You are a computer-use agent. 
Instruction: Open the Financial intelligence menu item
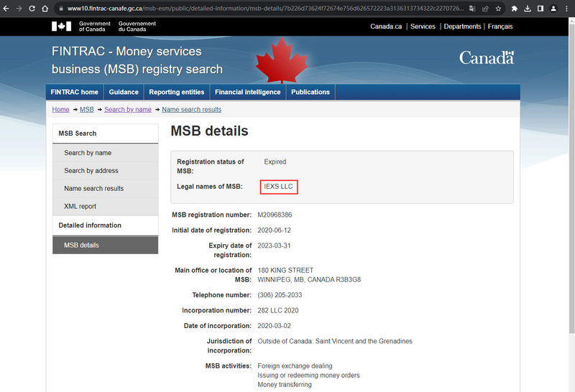click(247, 92)
